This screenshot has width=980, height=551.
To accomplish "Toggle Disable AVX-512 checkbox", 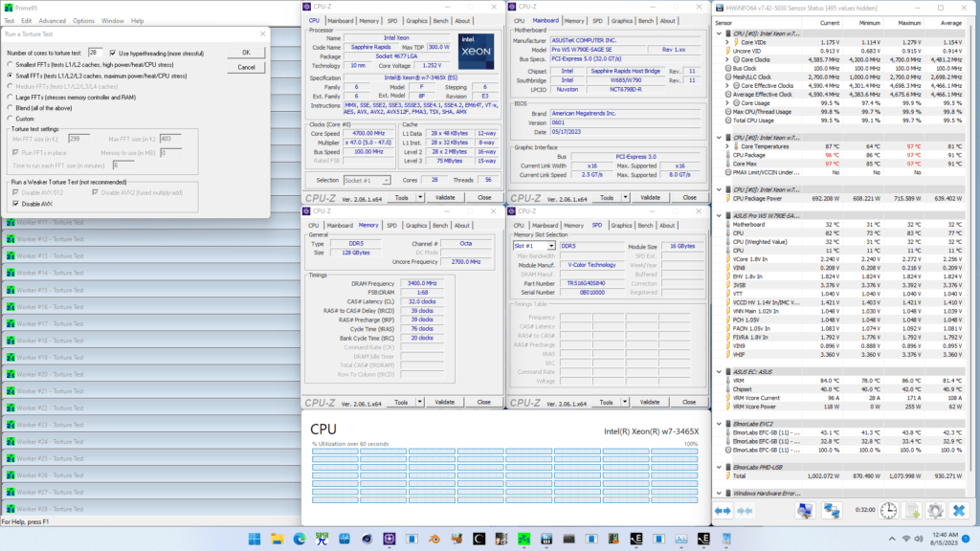I will [x=15, y=192].
